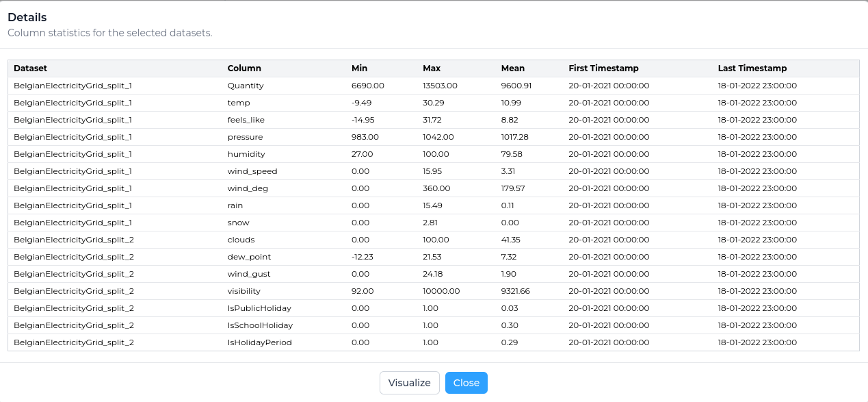Click the feels_like min value -14.95
Screen dimensions: 868x402
tap(363, 120)
